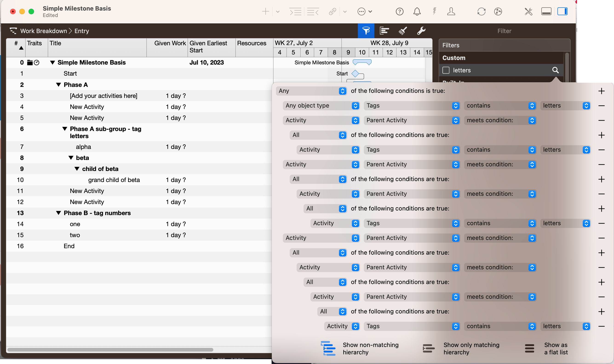Add a condition with the top plus button
The height and width of the screenshot is (364, 614).
(x=601, y=91)
